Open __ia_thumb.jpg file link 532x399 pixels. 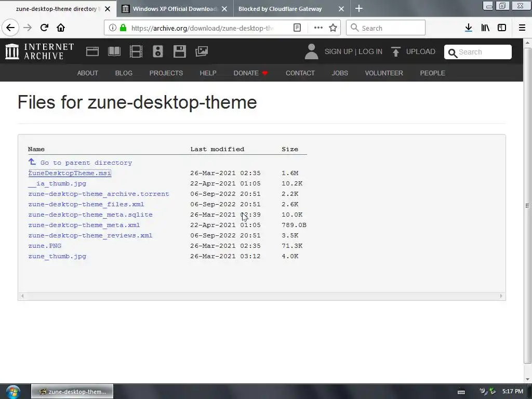[57, 183]
